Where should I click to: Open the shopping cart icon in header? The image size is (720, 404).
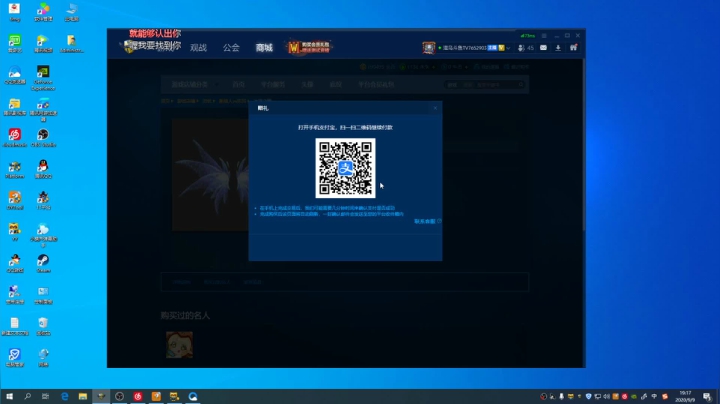(574, 48)
